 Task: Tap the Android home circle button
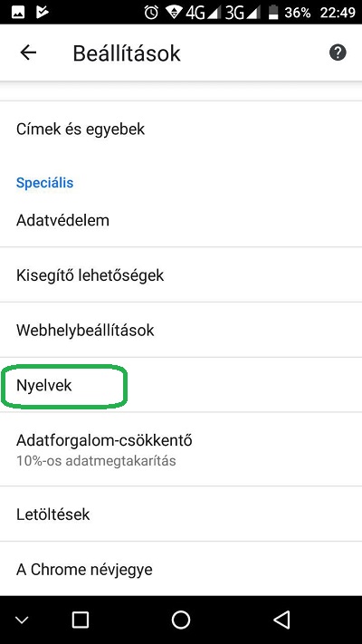pos(181,620)
